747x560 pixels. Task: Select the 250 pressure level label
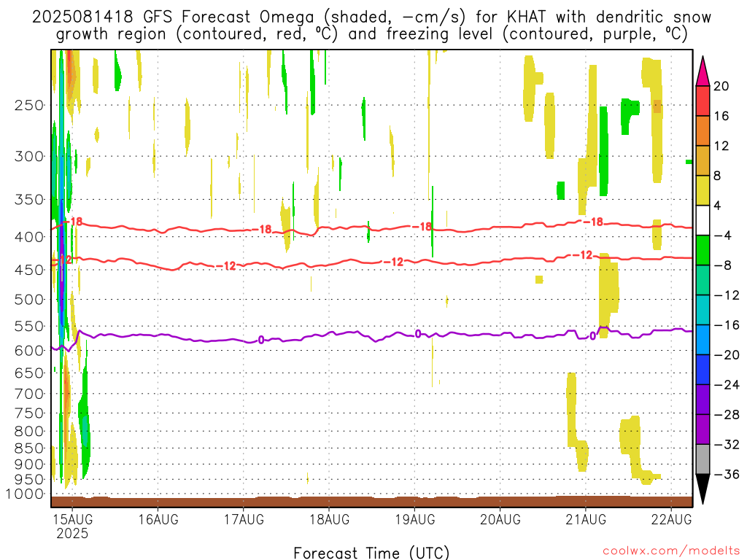29,105
